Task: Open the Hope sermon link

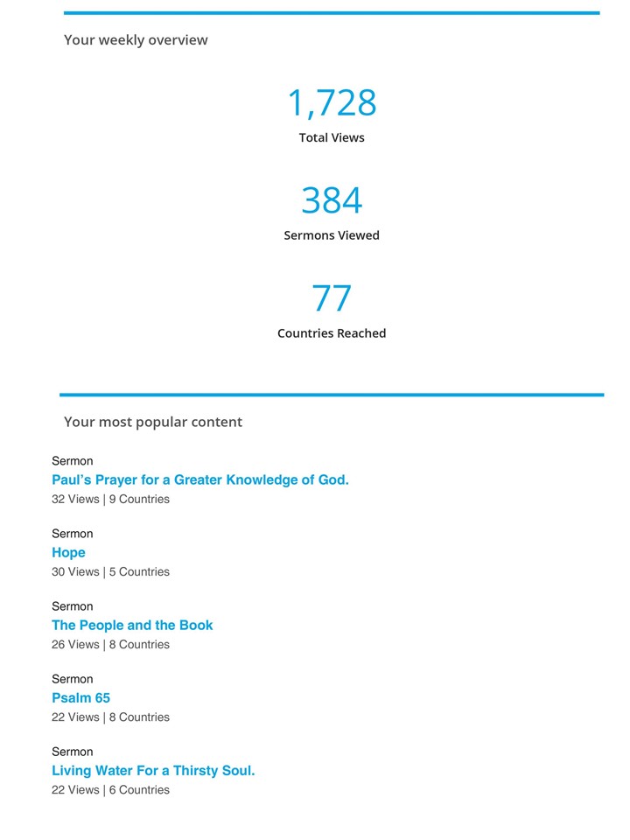Action: tap(68, 553)
